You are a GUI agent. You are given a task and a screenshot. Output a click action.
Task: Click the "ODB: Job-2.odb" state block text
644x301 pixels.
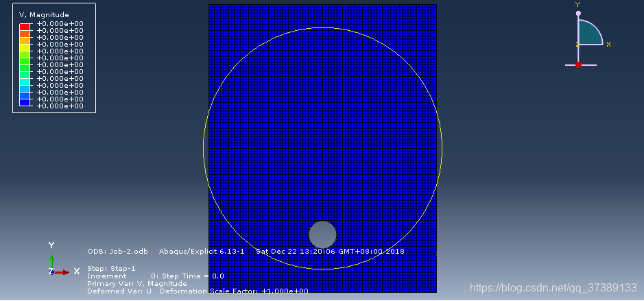pyautogui.click(x=118, y=251)
